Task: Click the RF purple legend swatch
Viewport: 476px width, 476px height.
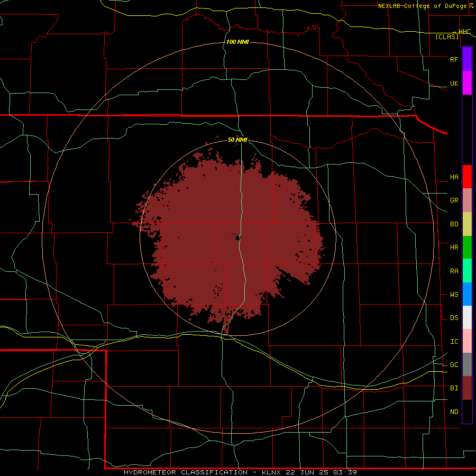Action: click(x=467, y=59)
